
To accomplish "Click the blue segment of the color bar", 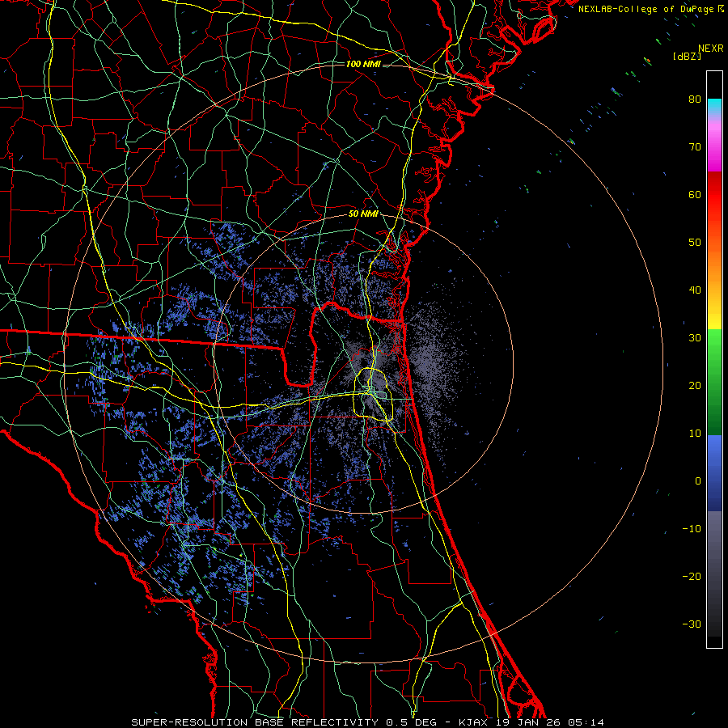I will 714,473.
